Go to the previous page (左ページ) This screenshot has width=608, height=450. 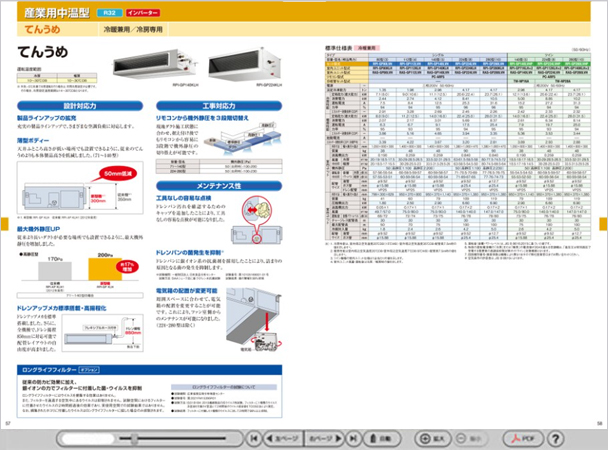click(283, 438)
